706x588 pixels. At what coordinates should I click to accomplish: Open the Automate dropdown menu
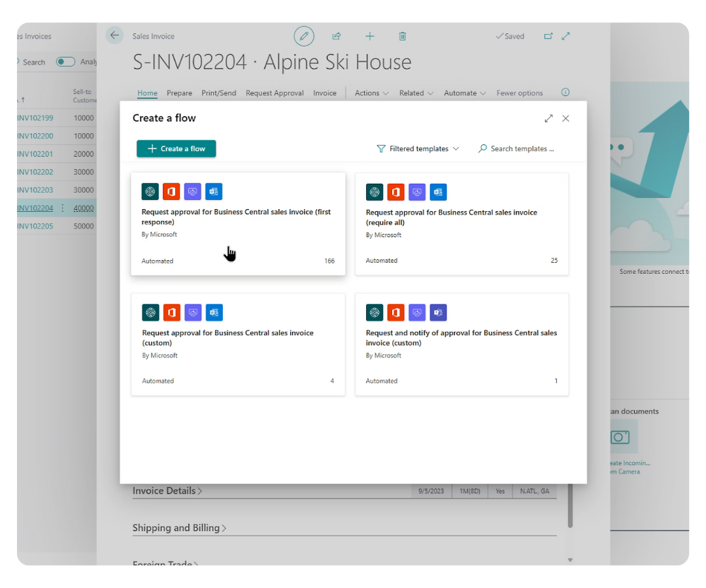coord(465,93)
